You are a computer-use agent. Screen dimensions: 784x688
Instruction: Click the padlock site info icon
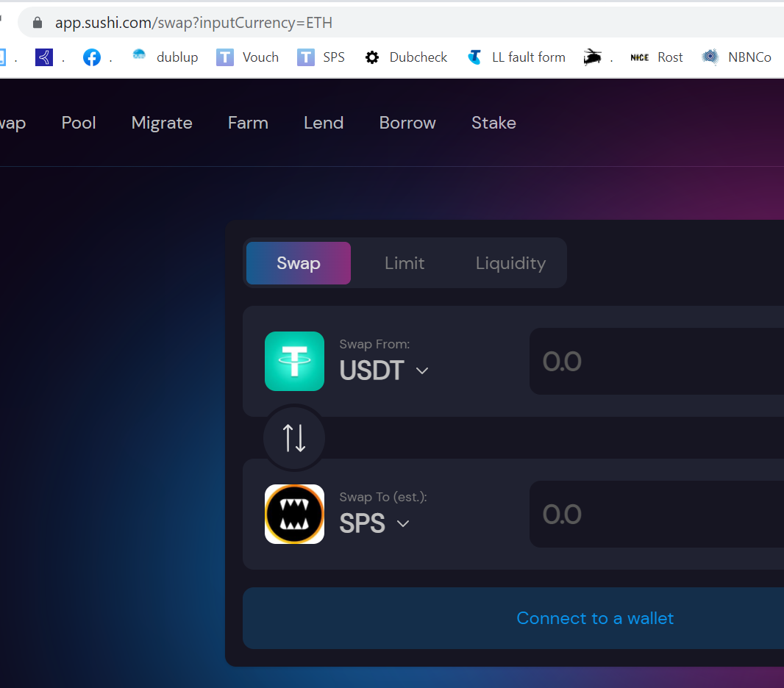click(x=38, y=23)
